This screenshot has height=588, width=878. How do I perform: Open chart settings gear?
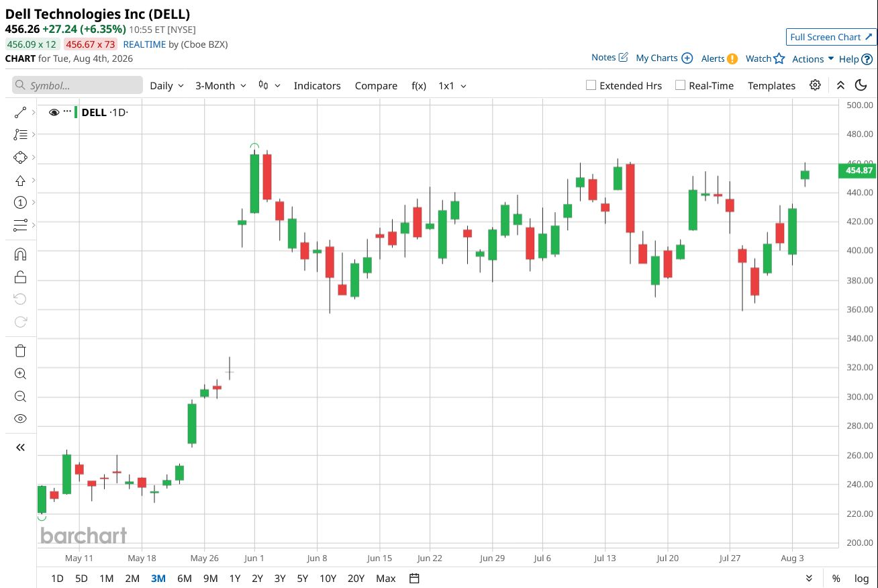pyautogui.click(x=815, y=85)
